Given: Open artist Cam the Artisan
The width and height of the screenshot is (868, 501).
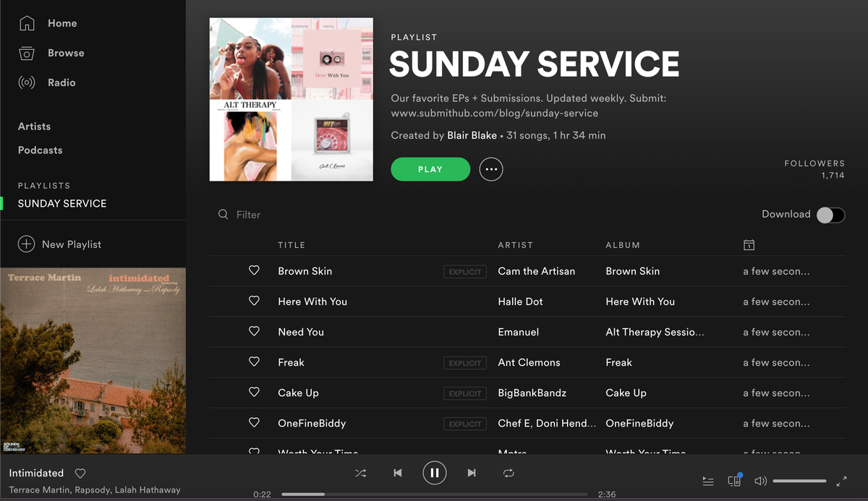Looking at the screenshot, I should (x=537, y=271).
